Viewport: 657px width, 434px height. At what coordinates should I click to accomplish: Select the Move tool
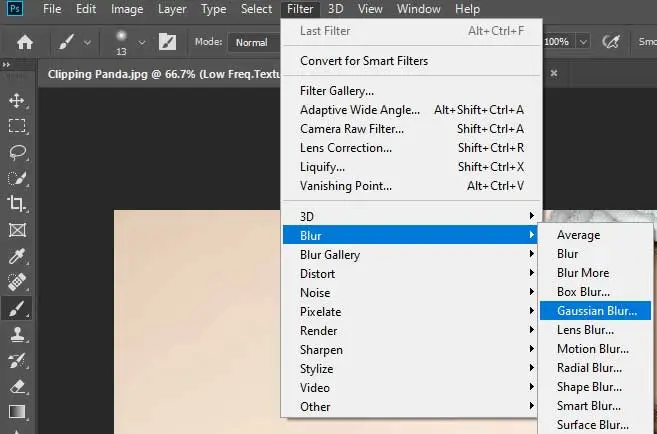17,101
